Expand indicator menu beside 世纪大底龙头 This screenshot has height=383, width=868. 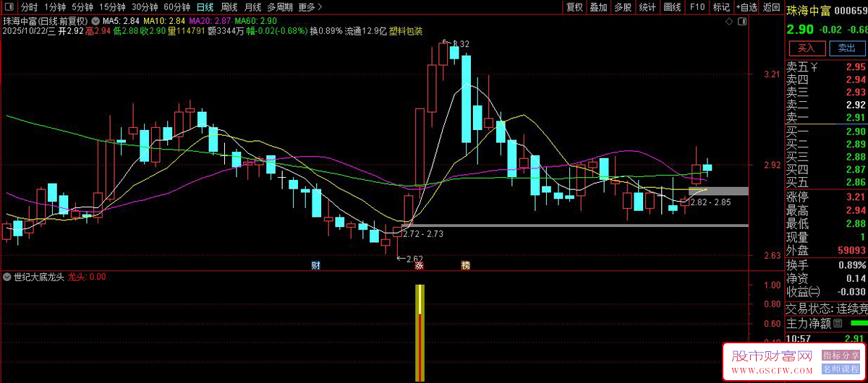point(7,277)
